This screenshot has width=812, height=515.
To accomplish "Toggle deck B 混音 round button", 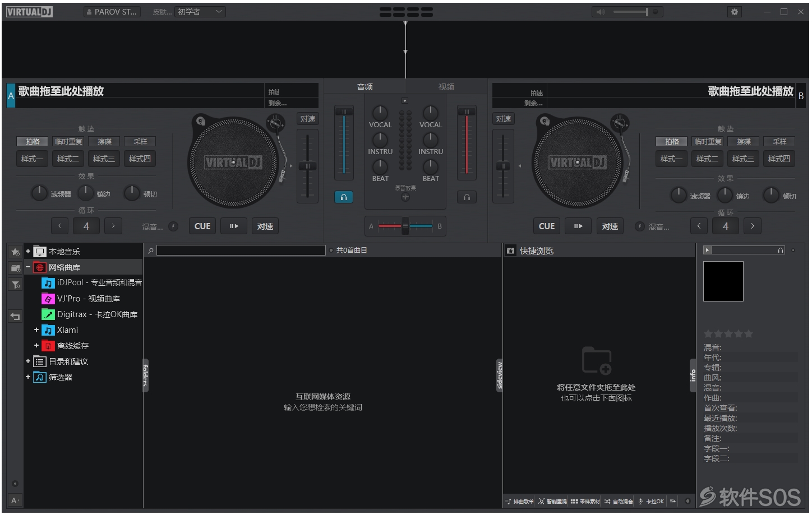I will coord(639,226).
